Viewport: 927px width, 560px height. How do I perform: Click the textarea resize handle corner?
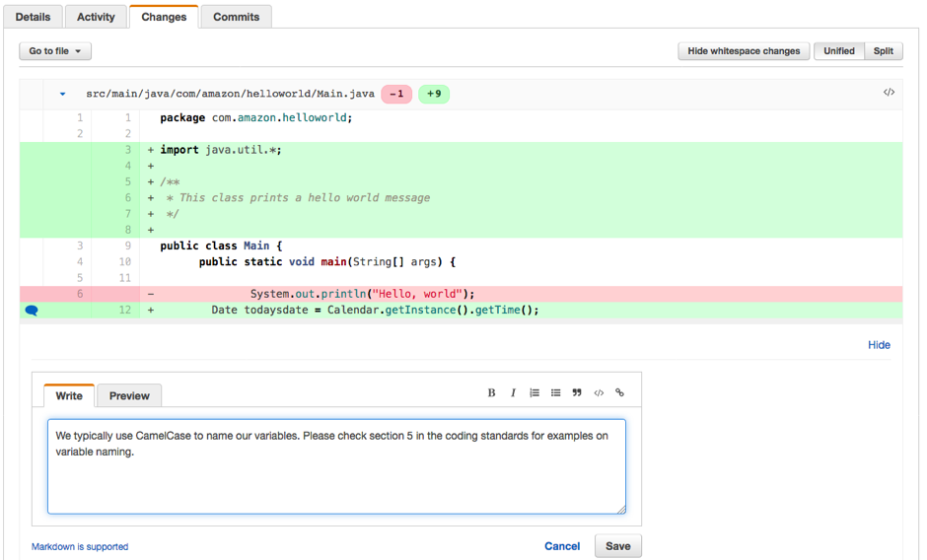pyautogui.click(x=621, y=510)
